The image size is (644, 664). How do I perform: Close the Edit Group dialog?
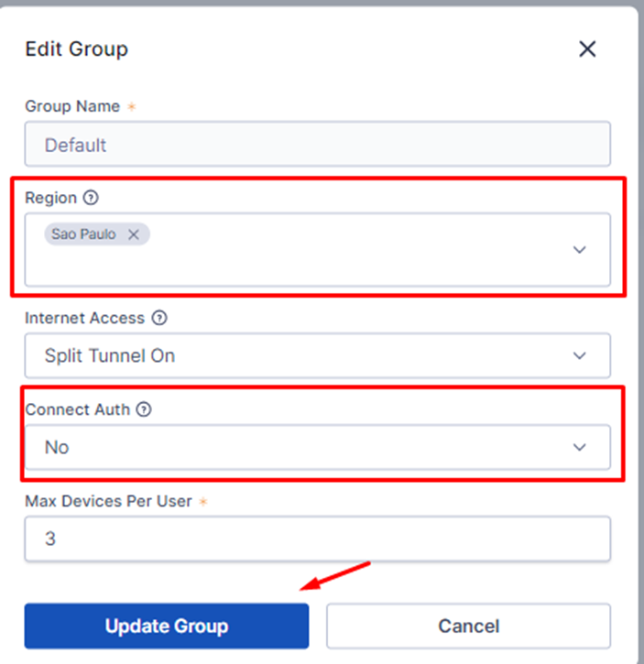coord(587,49)
